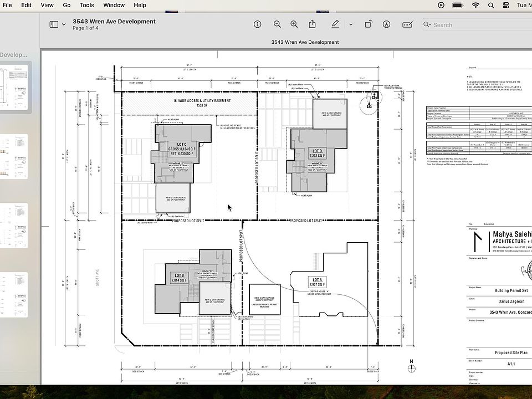Click the LOT C label on plan
Screen dimensions: 532x399
pyautogui.click(x=182, y=145)
